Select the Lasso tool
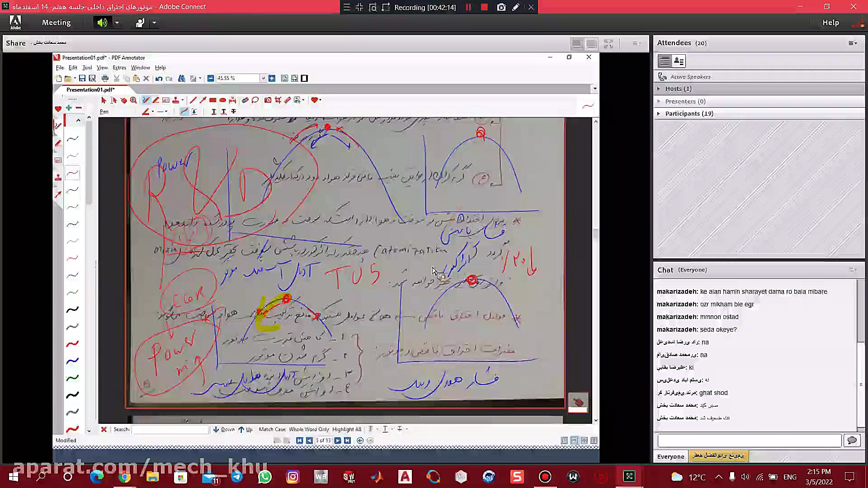Screen dimensions: 868x488 coord(255,100)
